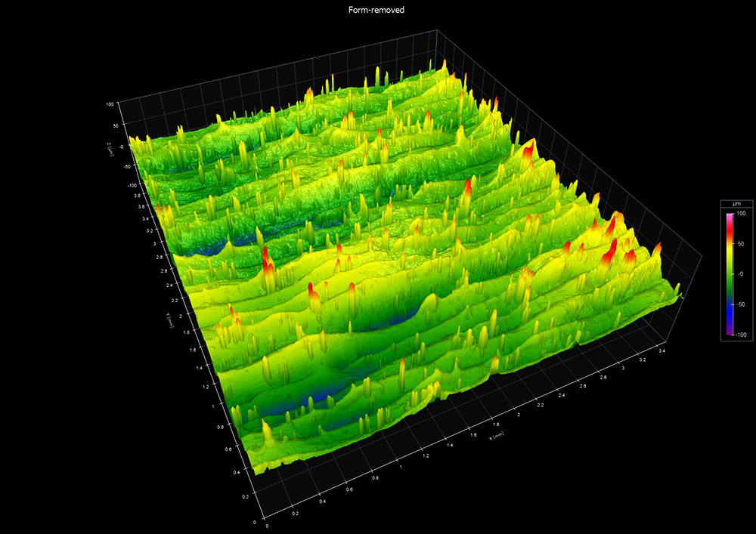Click the 'y (mm)' axis title
756x534 pixels.
pyautogui.click(x=169, y=321)
